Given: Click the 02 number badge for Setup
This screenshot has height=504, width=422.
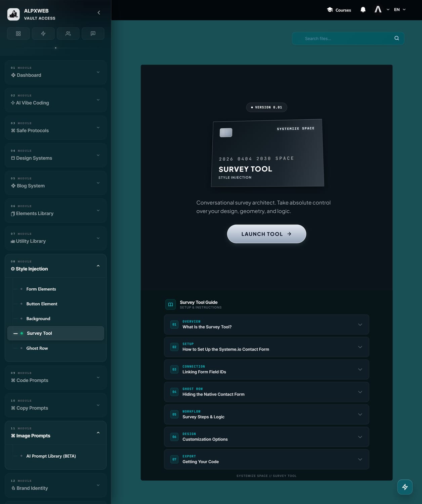Looking at the screenshot, I should pos(174,347).
